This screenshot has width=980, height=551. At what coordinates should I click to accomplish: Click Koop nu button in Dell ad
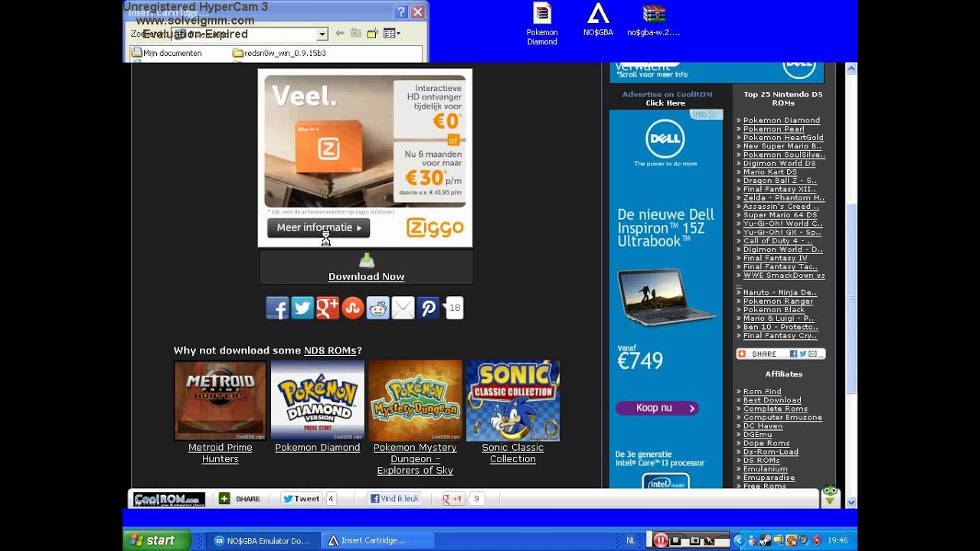point(657,408)
